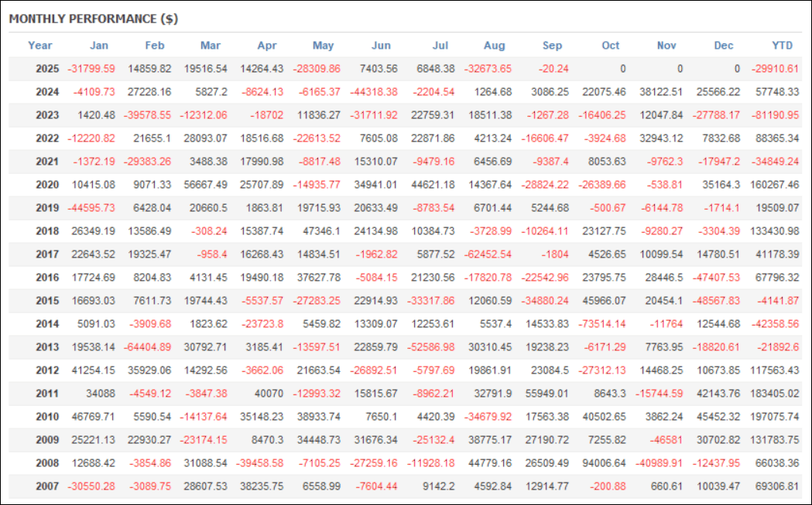
Task: Select the Apr column header
Action: (x=266, y=45)
